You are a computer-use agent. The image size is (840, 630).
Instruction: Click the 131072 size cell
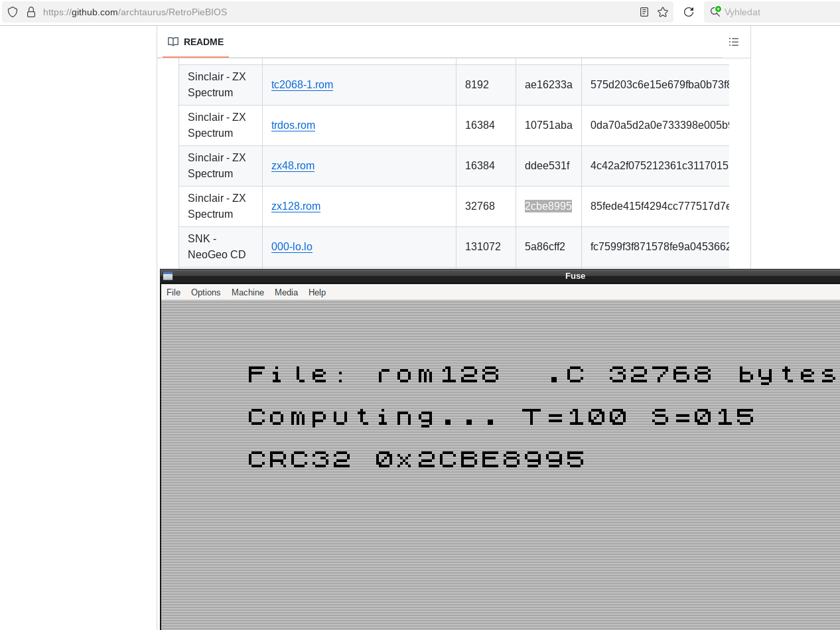[x=486, y=246]
